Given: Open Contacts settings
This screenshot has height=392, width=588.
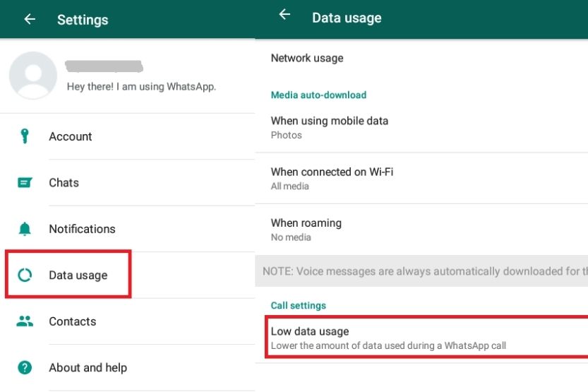Looking at the screenshot, I should (x=128, y=321).
